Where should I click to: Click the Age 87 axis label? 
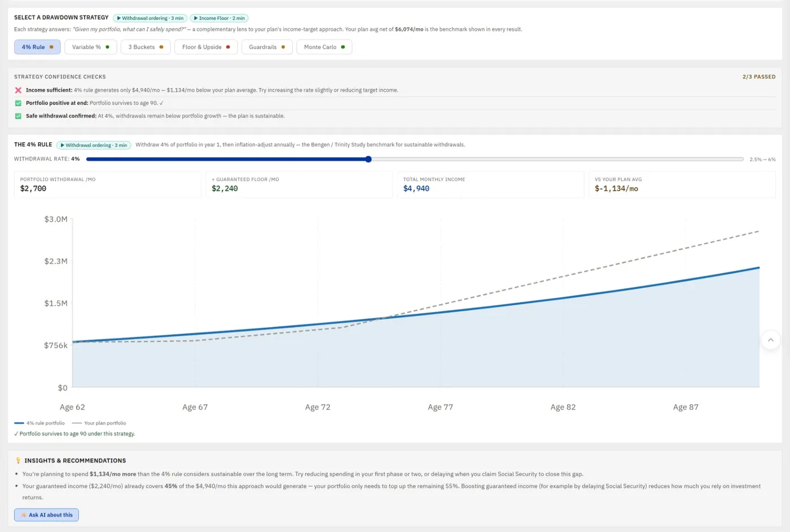tap(686, 407)
